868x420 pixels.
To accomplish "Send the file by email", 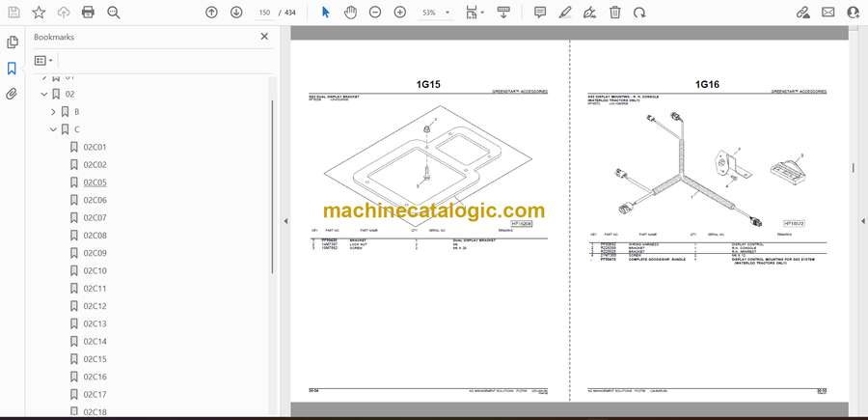I will (x=827, y=13).
